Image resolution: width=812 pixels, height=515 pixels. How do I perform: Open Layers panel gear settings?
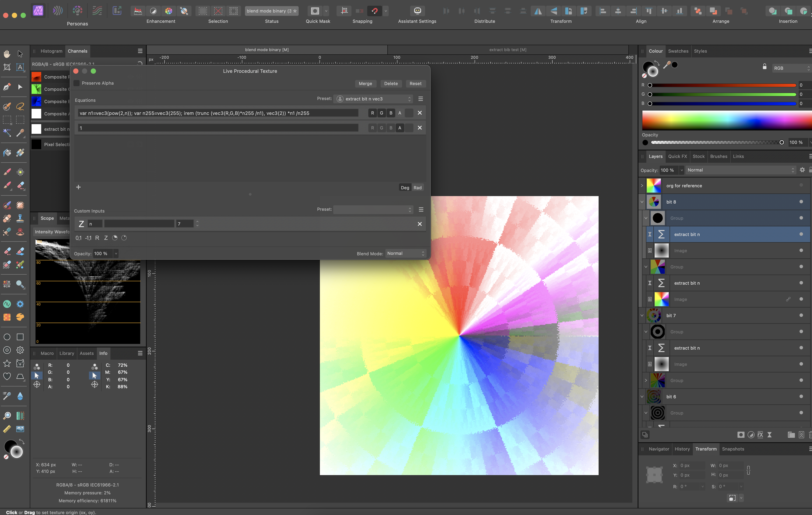click(x=802, y=170)
